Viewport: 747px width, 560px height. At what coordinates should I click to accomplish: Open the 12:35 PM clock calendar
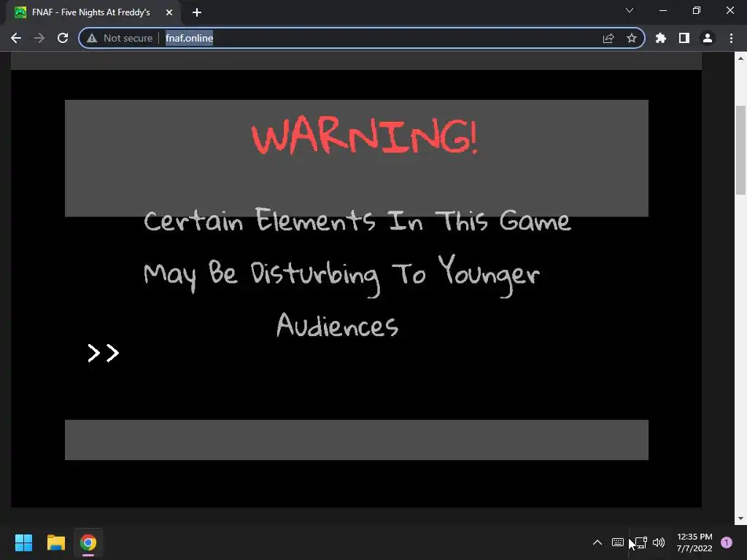pyautogui.click(x=694, y=542)
